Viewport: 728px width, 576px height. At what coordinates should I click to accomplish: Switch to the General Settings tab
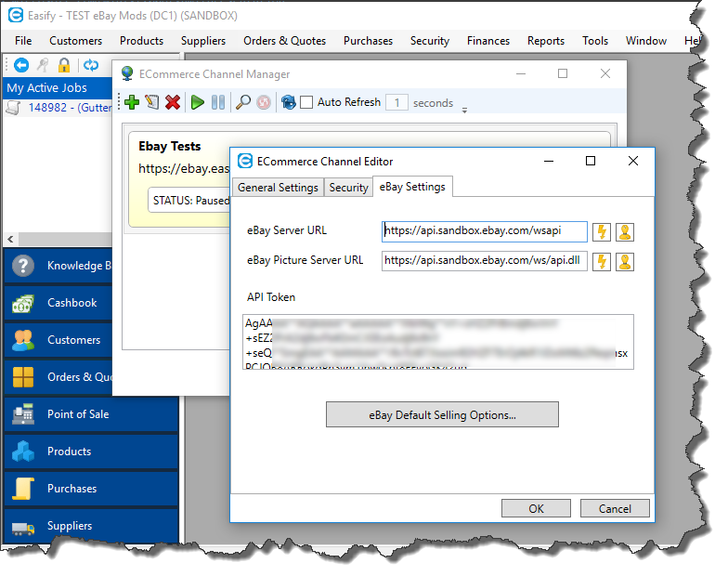pos(278,187)
